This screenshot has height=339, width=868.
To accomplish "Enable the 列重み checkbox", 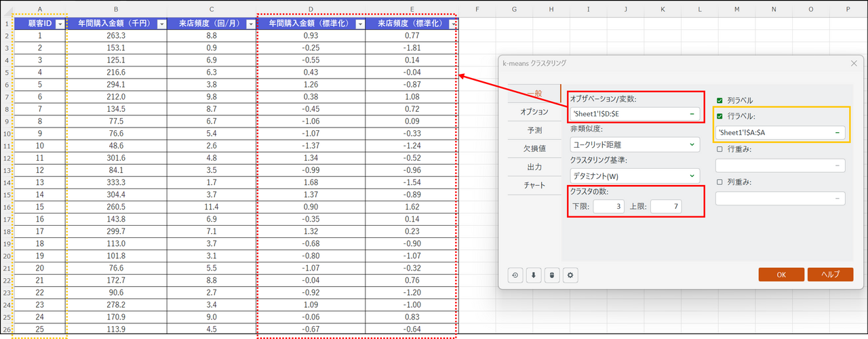I will coord(720,182).
